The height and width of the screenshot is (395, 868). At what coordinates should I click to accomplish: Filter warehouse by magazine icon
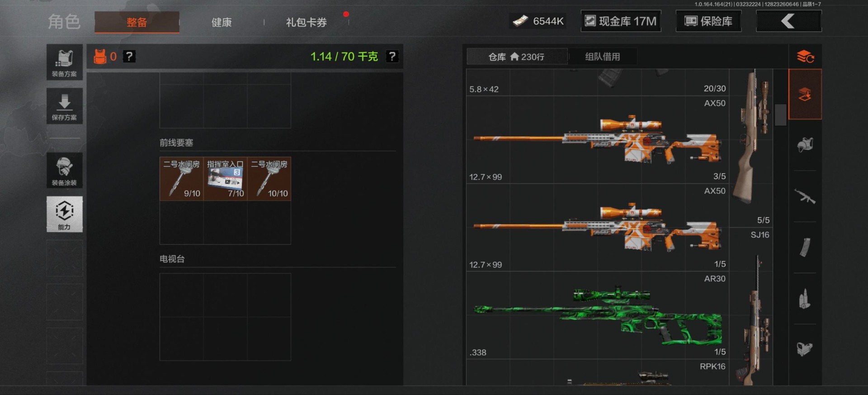[805, 247]
